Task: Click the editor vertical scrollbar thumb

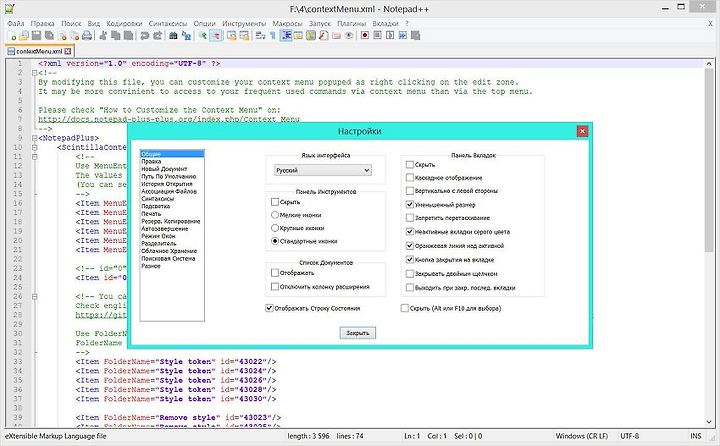Action: click(x=709, y=158)
